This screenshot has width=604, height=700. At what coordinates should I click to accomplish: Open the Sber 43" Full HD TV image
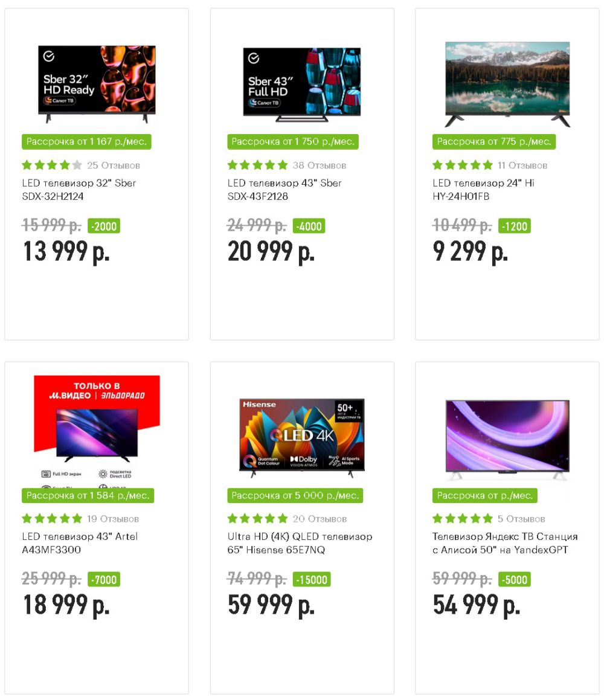[x=302, y=85]
